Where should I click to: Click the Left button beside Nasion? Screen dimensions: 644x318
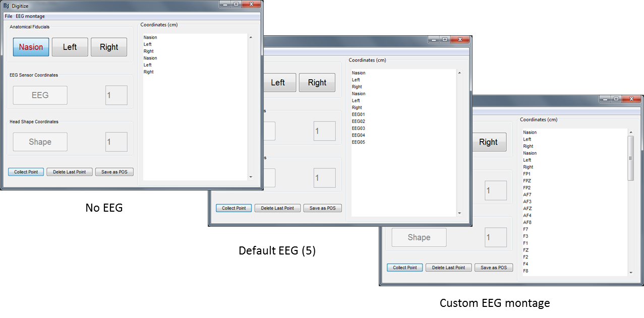pyautogui.click(x=70, y=47)
